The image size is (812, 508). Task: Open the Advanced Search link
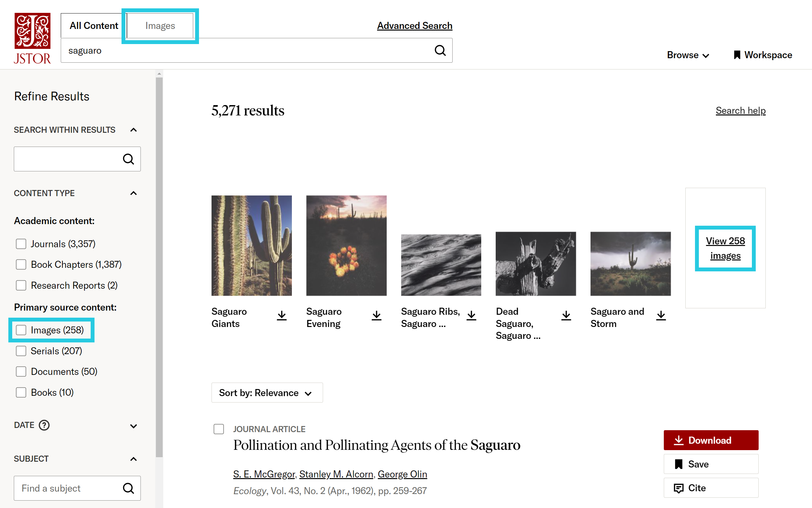[414, 25]
